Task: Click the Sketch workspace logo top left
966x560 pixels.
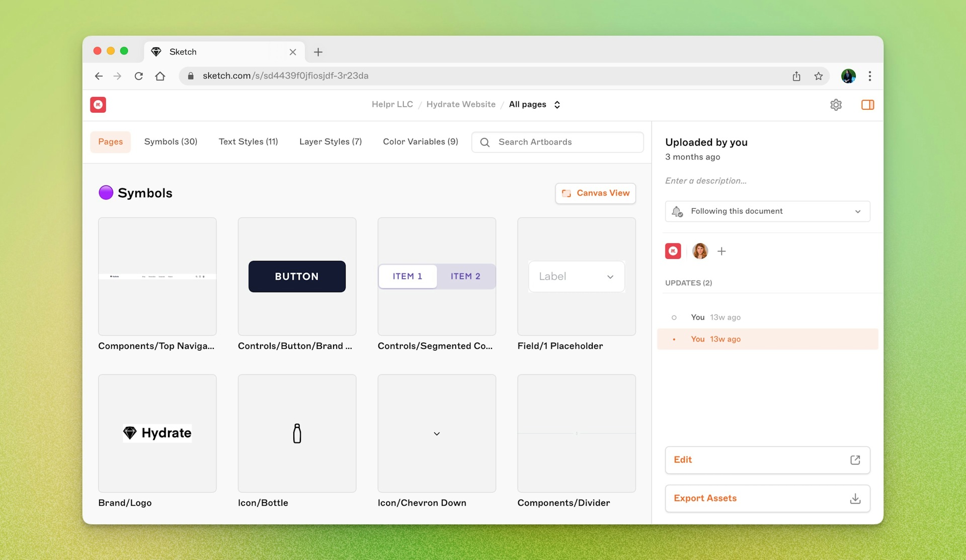Action: [98, 105]
